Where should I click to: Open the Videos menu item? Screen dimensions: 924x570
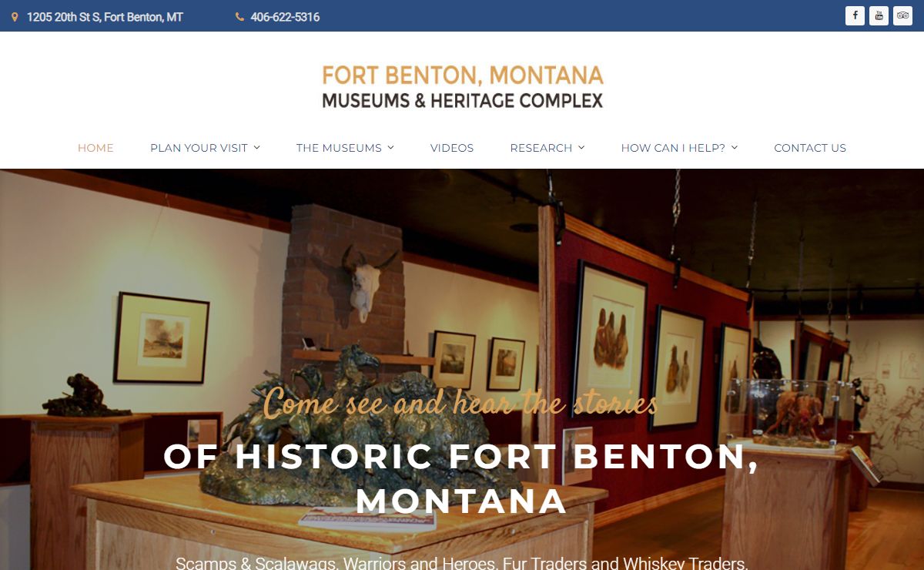pos(452,148)
